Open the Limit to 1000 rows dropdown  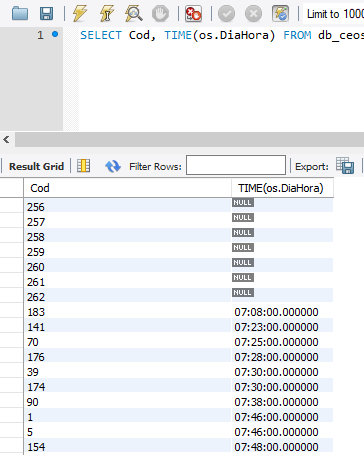pos(333,14)
